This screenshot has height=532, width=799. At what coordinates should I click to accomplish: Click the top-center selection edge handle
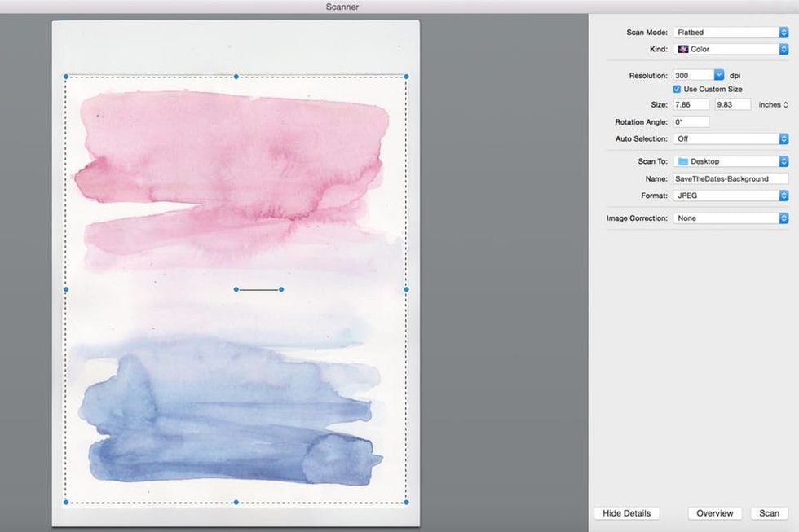236,77
